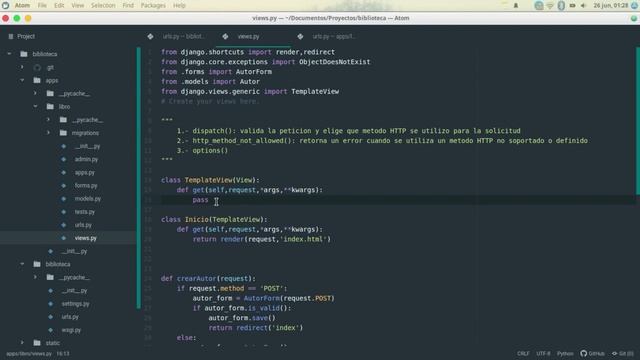This screenshot has height=360, width=640.
Task: Click the Project panel icon in the tree header
Action: (11, 36)
